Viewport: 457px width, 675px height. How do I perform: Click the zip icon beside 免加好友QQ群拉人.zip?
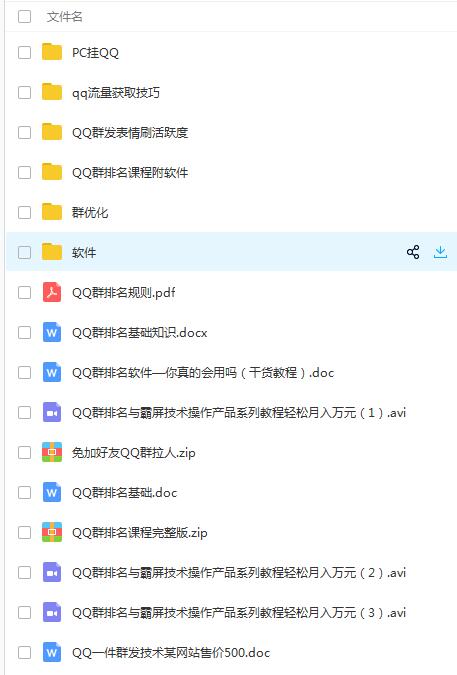52,452
